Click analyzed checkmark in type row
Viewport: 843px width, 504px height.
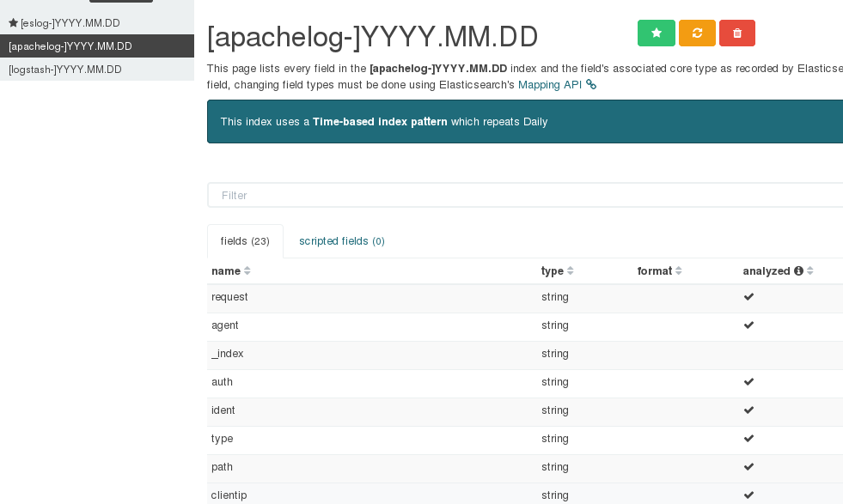(748, 439)
